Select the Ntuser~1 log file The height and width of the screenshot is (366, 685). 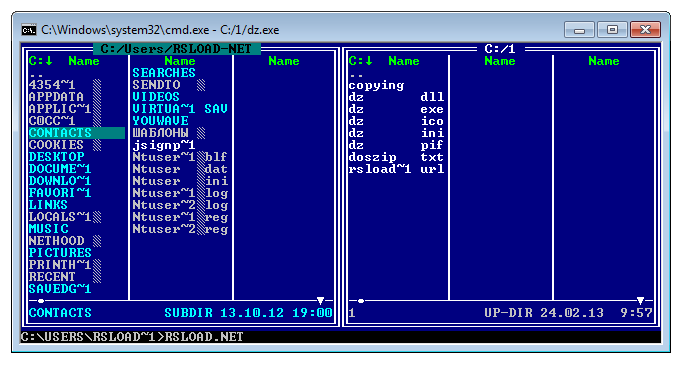[180, 193]
